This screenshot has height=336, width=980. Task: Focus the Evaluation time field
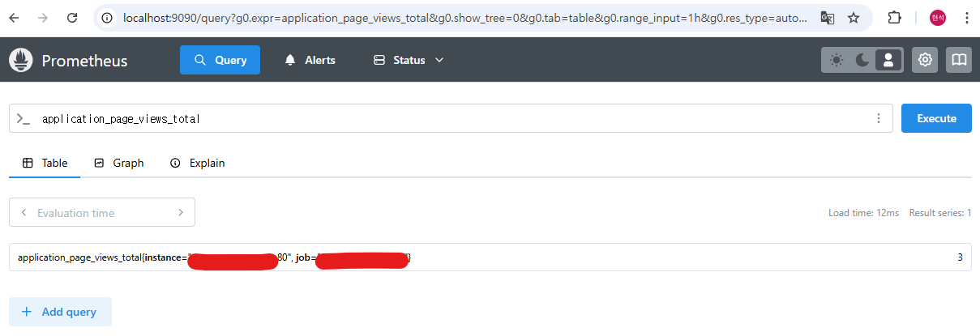(102, 213)
